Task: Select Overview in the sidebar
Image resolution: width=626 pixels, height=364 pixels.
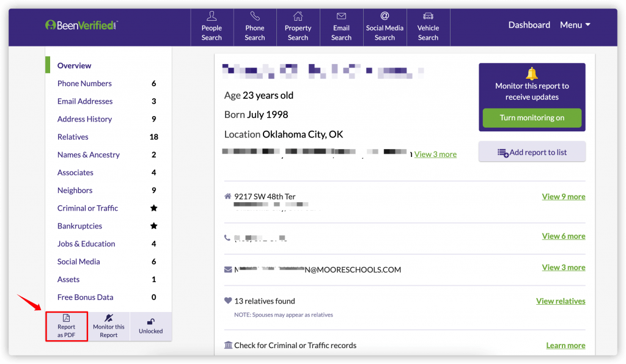Action: (74, 65)
